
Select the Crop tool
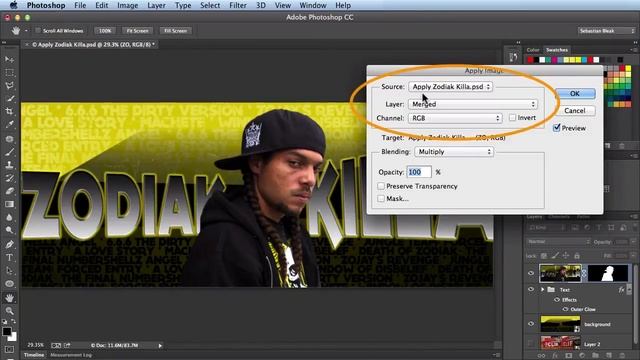click(x=9, y=111)
